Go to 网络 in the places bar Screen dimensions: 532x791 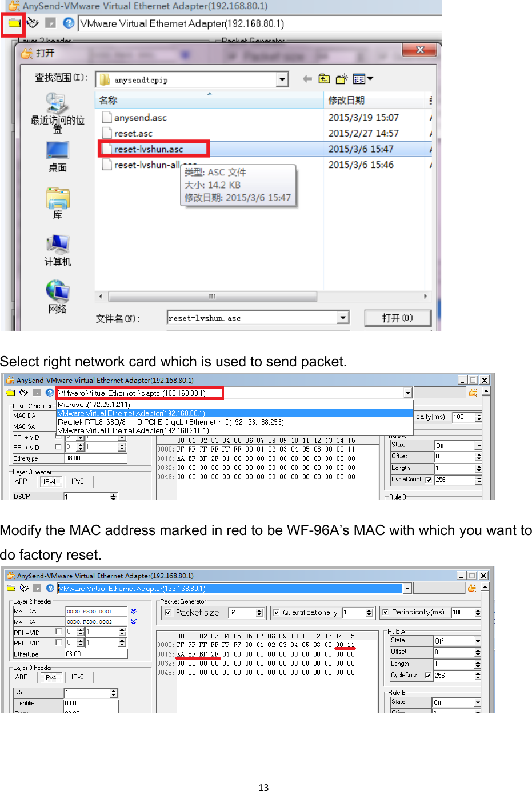point(57,297)
